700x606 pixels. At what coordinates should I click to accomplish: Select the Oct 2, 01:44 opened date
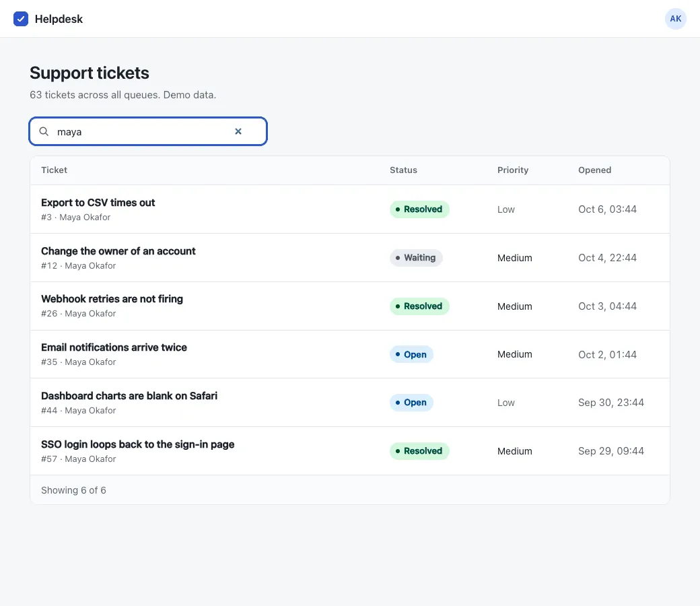[x=607, y=355]
